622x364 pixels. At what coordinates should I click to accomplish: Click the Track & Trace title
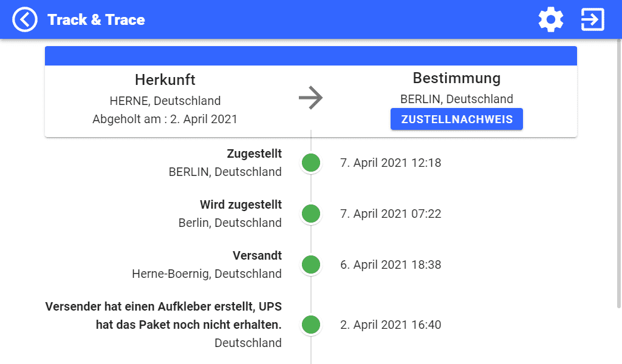(96, 19)
